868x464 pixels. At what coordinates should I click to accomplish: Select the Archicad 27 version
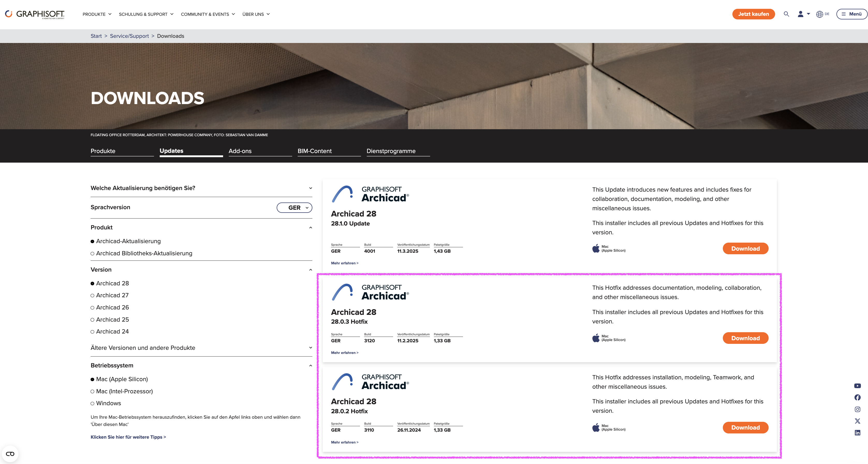110,295
